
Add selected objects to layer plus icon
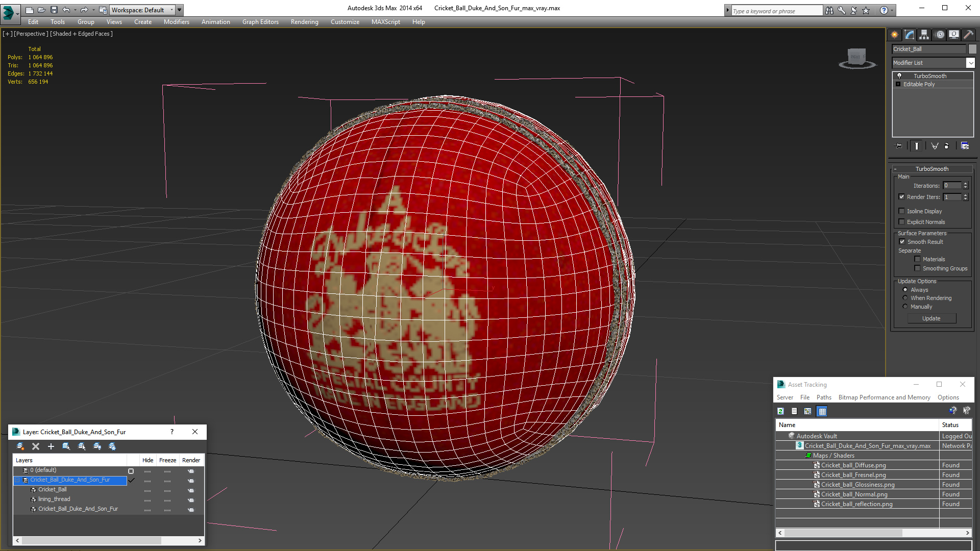51,446
